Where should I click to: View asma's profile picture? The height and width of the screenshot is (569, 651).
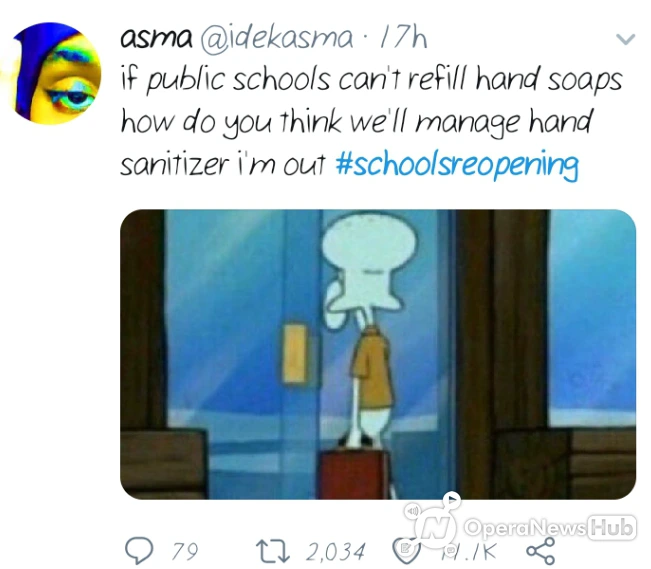tap(56, 74)
